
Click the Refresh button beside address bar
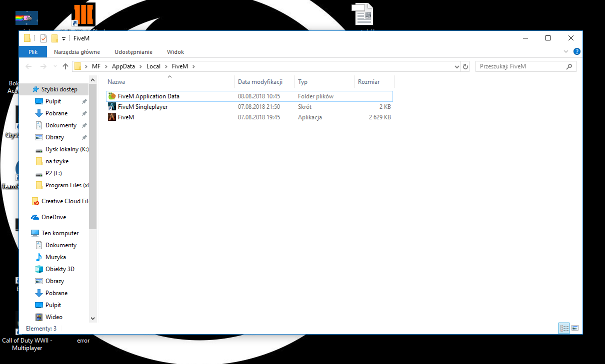coord(465,66)
